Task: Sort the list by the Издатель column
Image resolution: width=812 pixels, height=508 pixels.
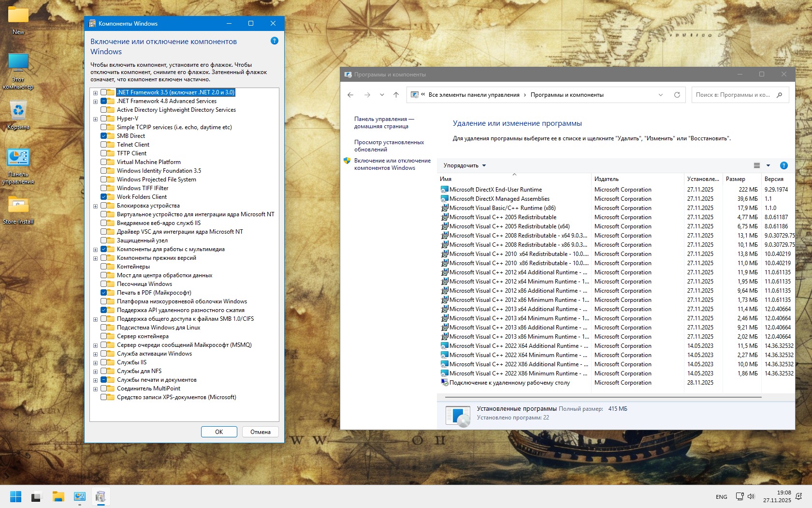Action: click(x=607, y=179)
